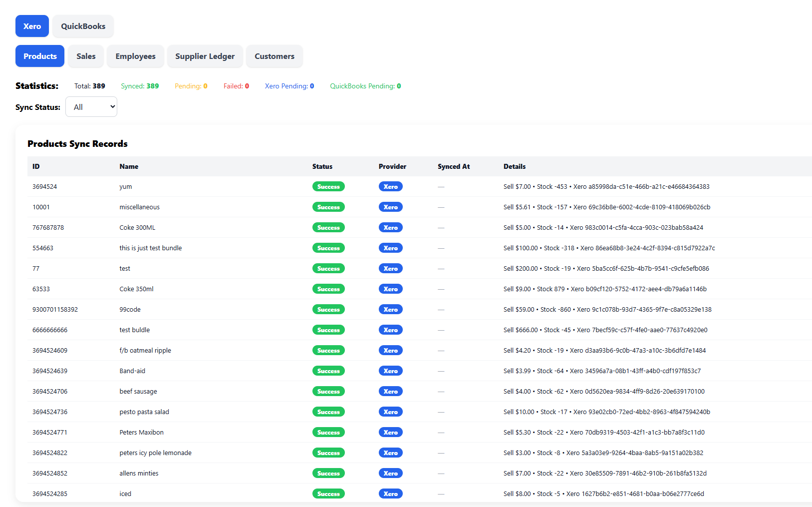Screen dimensions: 812x507
Task: Click the Xero Pending: 0 statistic
Action: tap(289, 86)
